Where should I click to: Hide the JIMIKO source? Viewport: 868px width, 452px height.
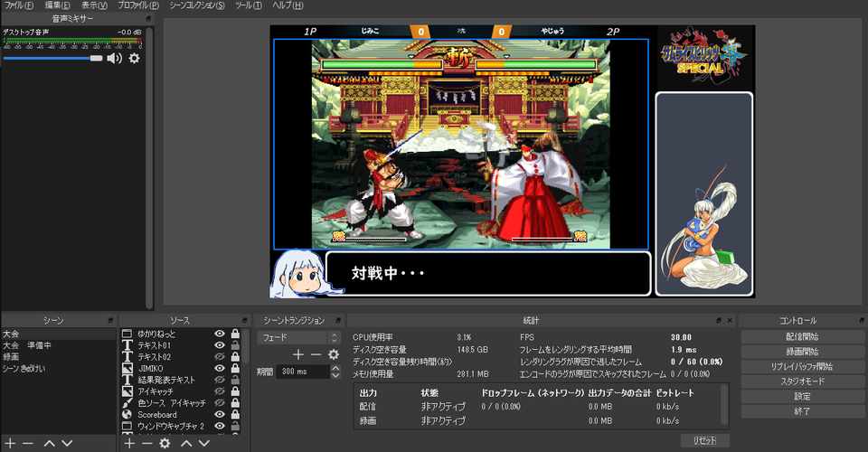pos(220,368)
